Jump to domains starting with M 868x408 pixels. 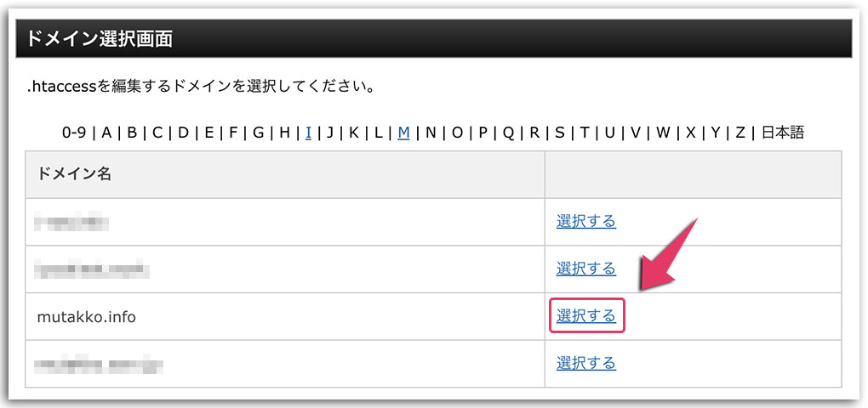[403, 133]
